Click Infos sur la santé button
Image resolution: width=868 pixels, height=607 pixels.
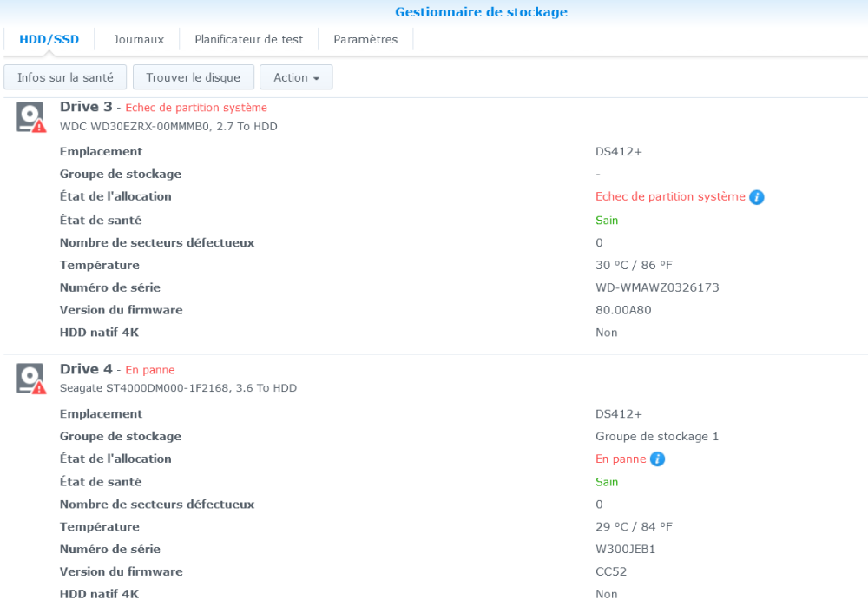coord(65,77)
